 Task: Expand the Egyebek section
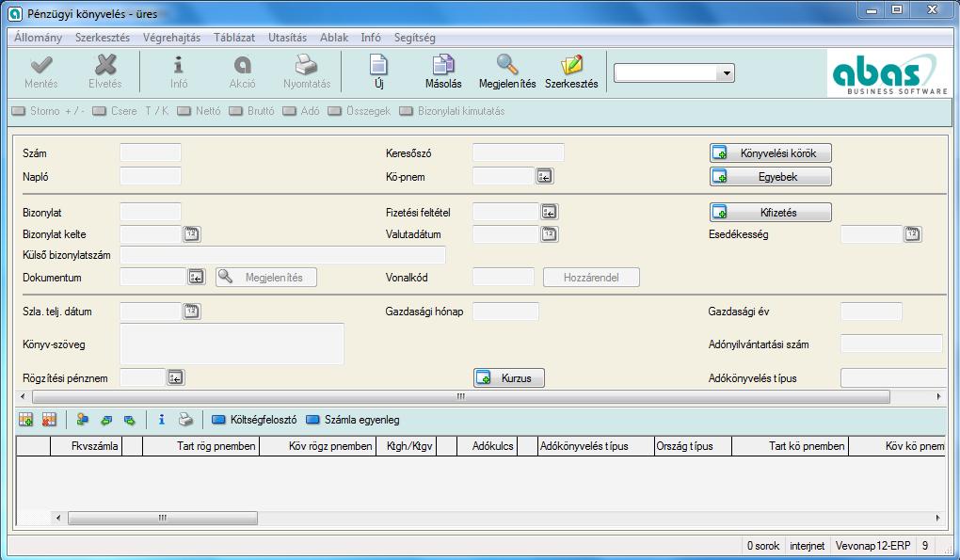(771, 177)
